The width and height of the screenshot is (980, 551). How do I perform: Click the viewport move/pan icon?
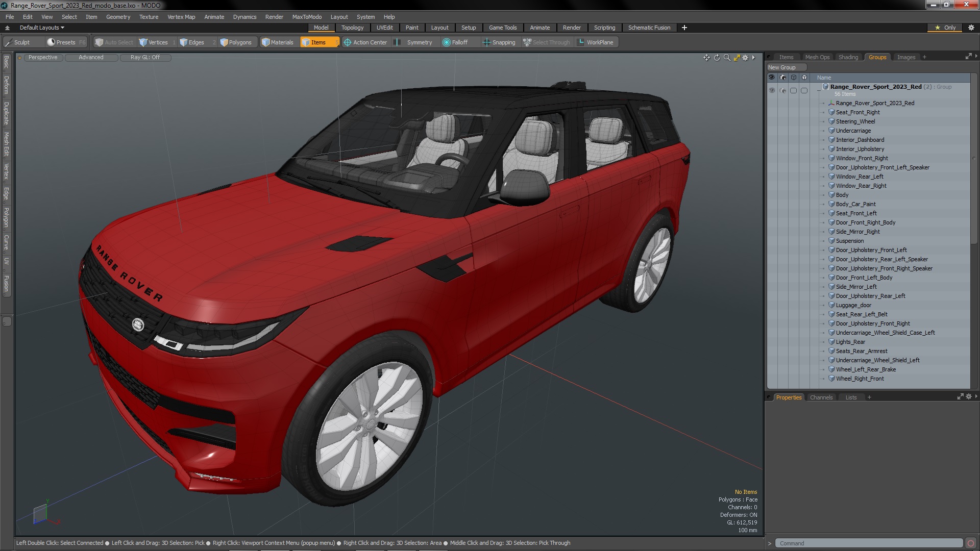tap(706, 58)
